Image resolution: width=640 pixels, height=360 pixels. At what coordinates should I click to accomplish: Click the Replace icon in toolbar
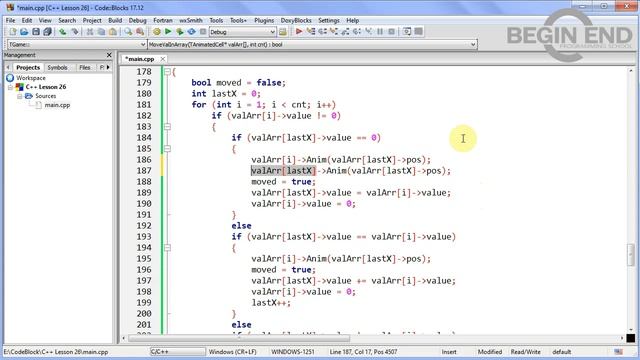tap(140, 31)
